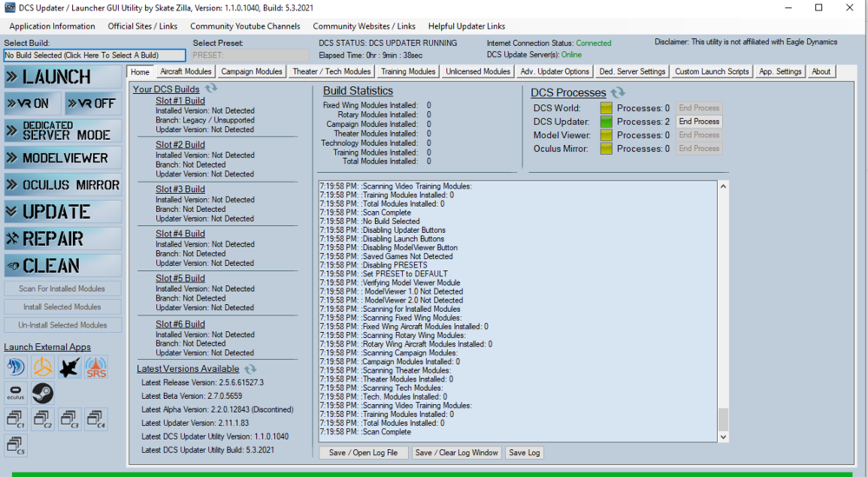Open the Custom Launch Scripts tab
This screenshot has width=868, height=477.
712,71
